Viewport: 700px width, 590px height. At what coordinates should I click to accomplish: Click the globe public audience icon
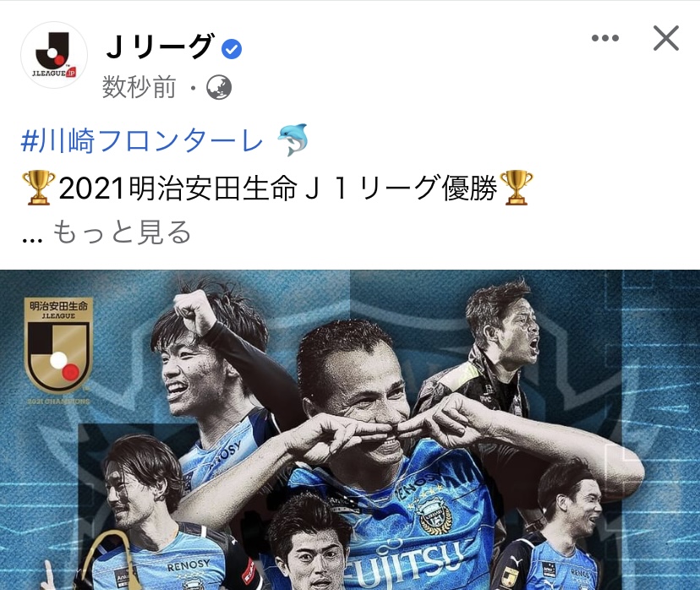point(219,87)
